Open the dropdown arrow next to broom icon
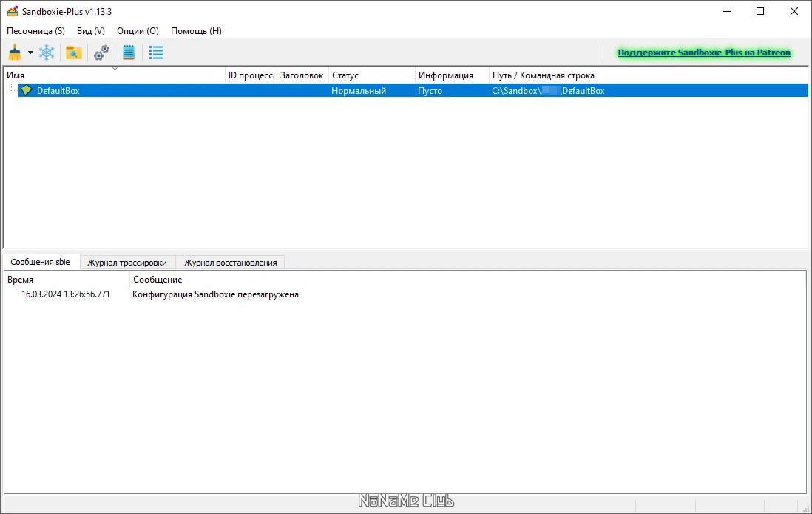This screenshot has width=812, height=514. [x=30, y=53]
